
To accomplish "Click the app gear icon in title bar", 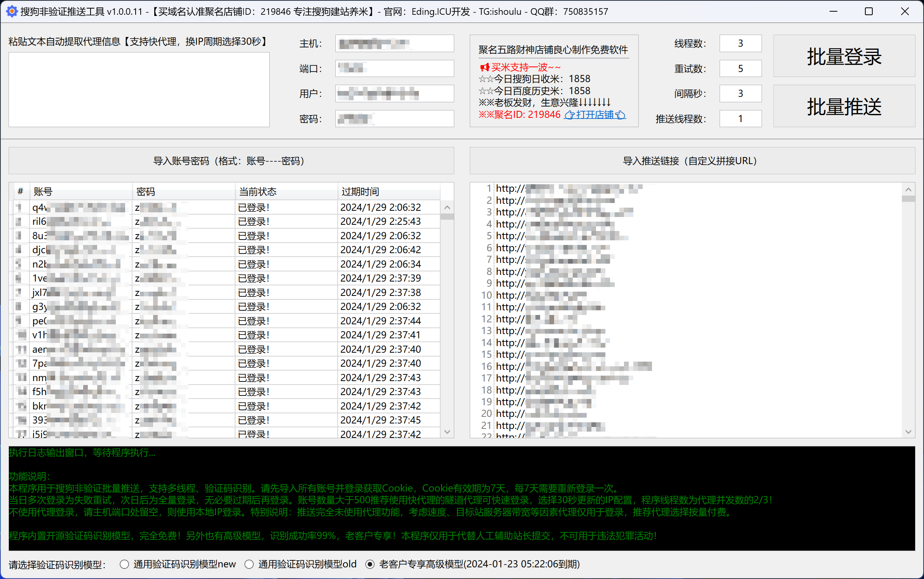I will [12, 11].
